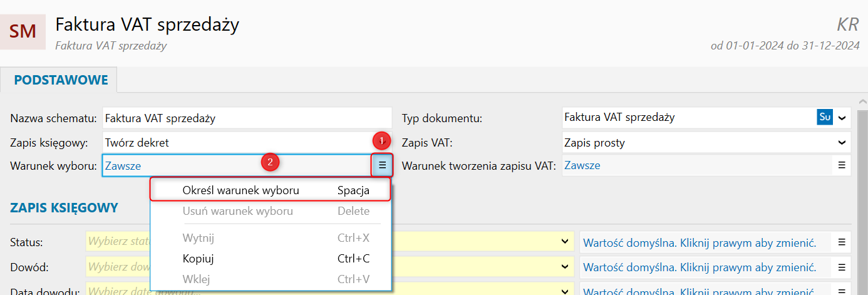Click Zawsze link for Warunek tworzenia zapisu VAT
The image size is (868, 295).
click(x=582, y=165)
